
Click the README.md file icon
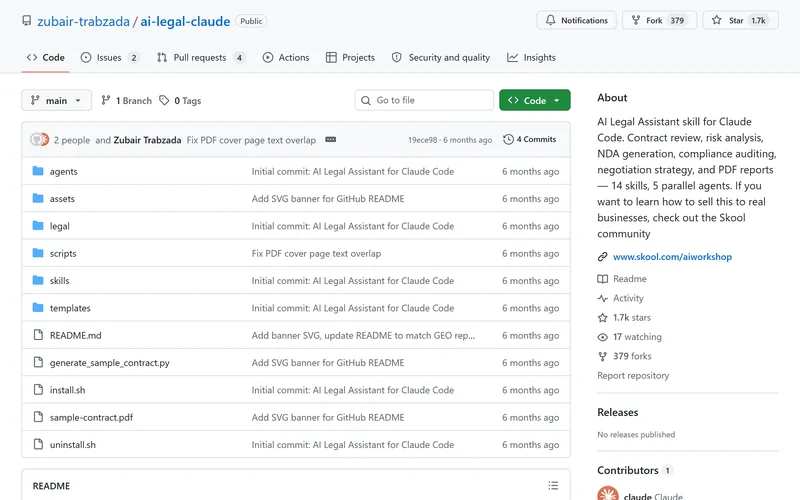38,335
